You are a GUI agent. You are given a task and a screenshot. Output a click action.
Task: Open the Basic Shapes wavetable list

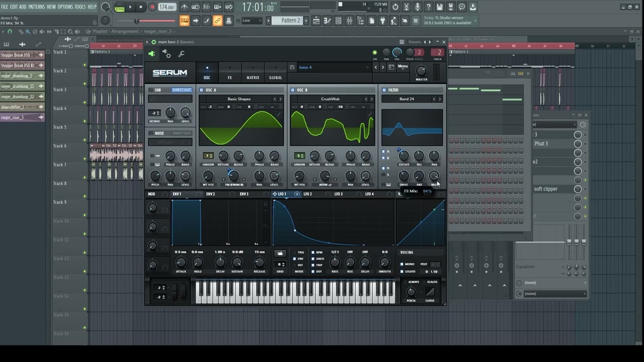239,99
